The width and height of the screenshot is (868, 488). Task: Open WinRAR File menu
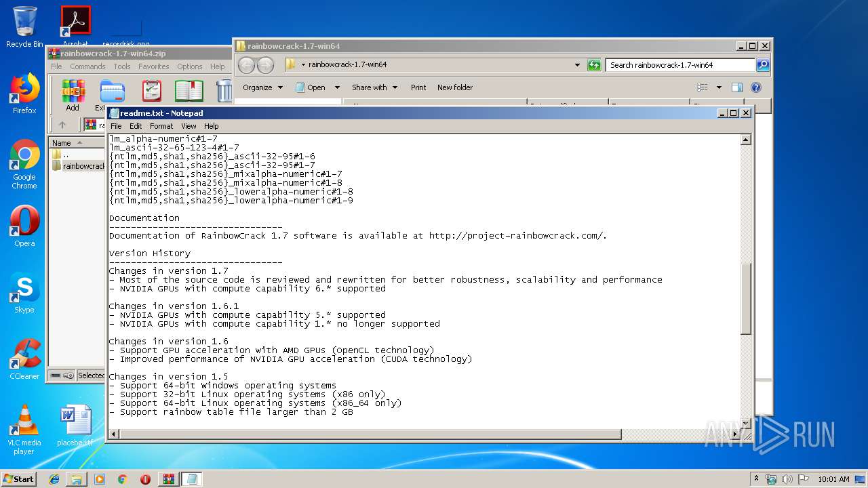[56, 66]
